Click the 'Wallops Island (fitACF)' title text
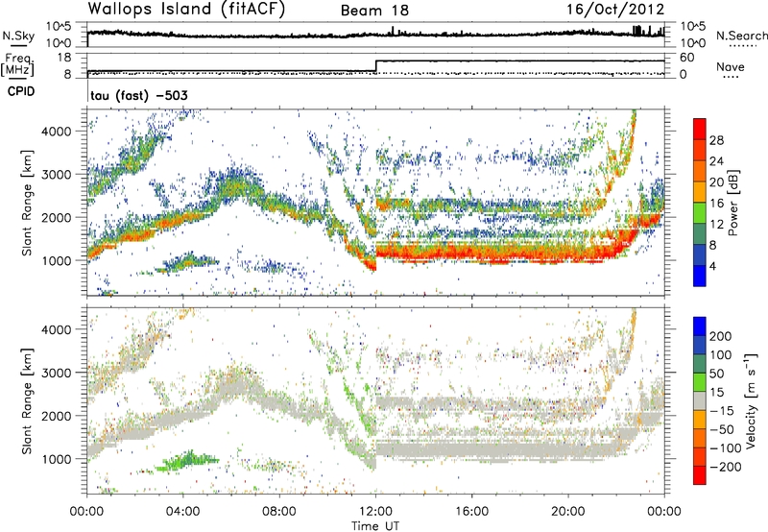This screenshot has width=768, height=532. click(186, 10)
